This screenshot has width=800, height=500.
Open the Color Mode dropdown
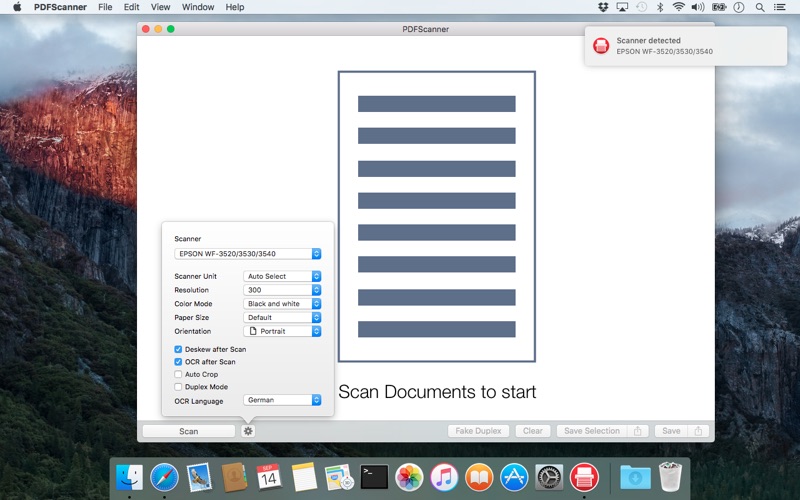[282, 303]
